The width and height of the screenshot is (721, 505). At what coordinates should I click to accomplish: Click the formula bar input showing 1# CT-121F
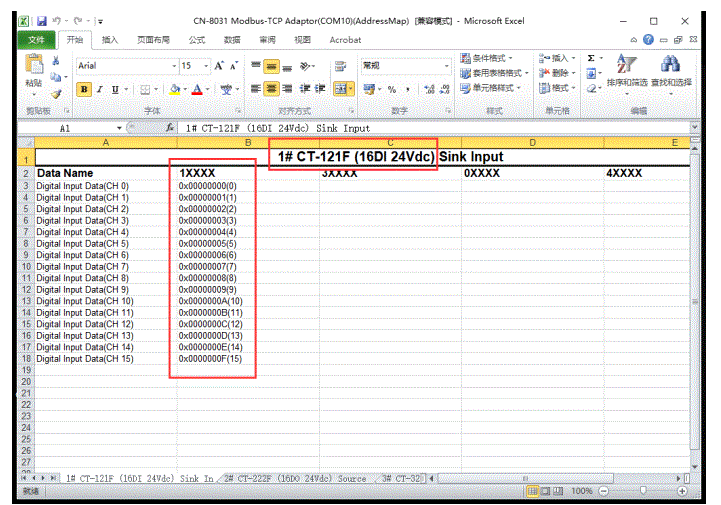[435, 128]
